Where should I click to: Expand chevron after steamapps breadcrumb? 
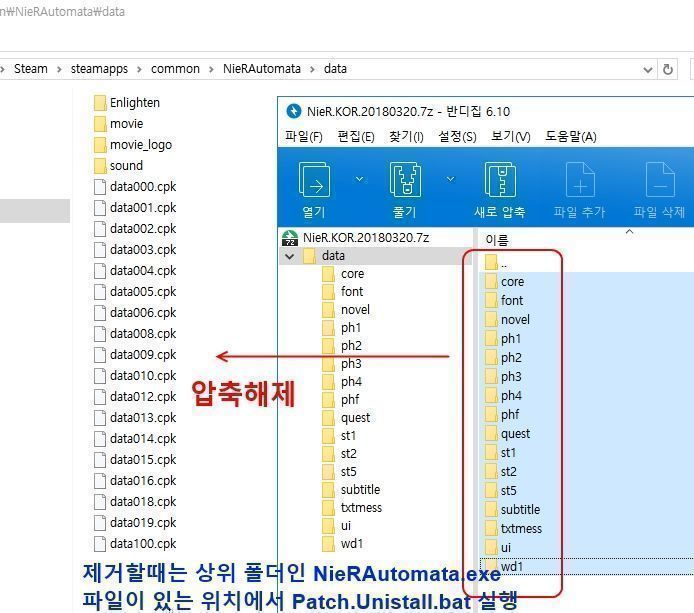coord(139,69)
